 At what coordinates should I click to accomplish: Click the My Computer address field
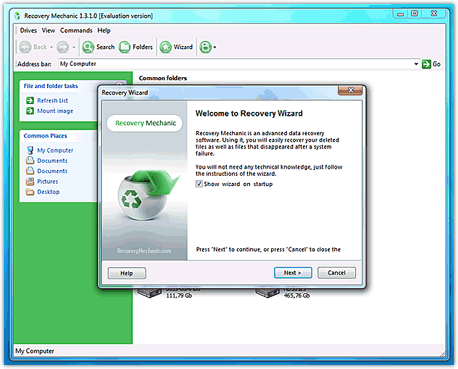coord(236,64)
